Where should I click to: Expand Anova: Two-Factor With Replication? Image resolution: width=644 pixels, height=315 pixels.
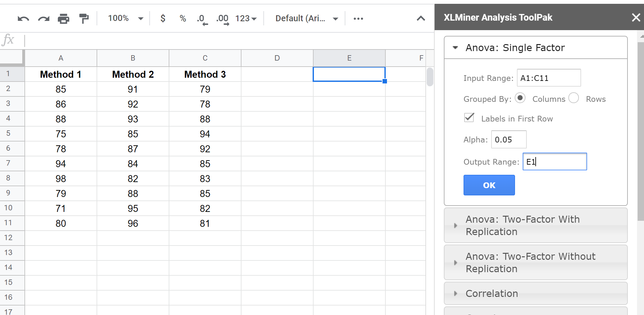pyautogui.click(x=536, y=225)
